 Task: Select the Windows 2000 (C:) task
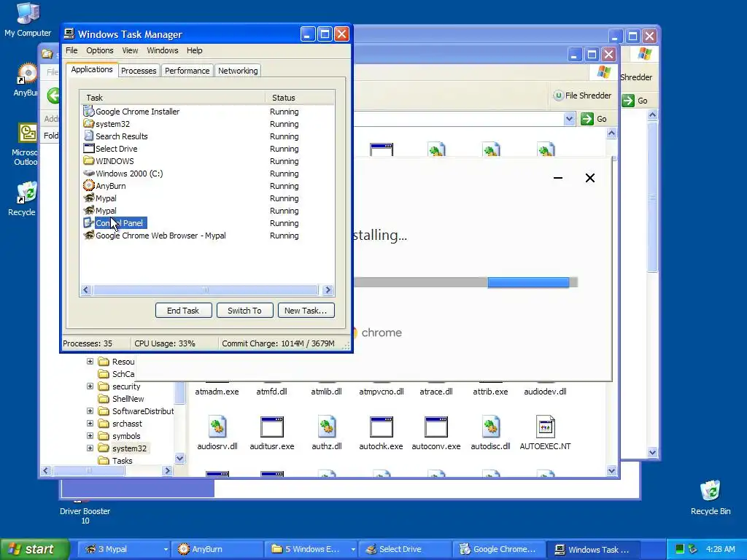click(207, 174)
